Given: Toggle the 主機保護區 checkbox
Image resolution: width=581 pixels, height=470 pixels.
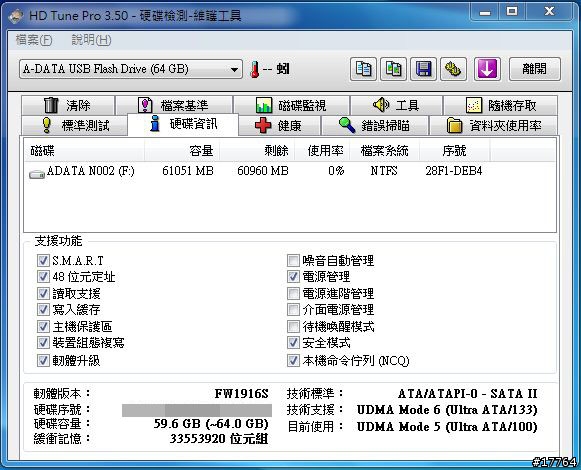Looking at the screenshot, I should 43,326.
